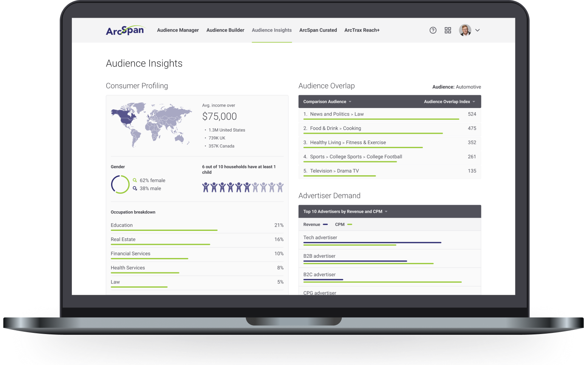
Task: Click the $75,000 average income value
Action: coord(220,116)
